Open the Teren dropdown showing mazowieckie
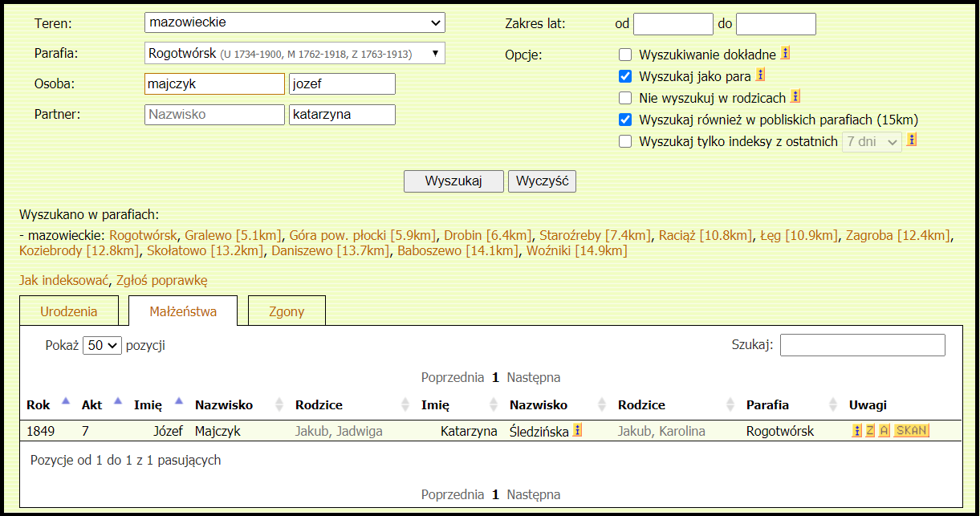The width and height of the screenshot is (980, 516). 295,23
